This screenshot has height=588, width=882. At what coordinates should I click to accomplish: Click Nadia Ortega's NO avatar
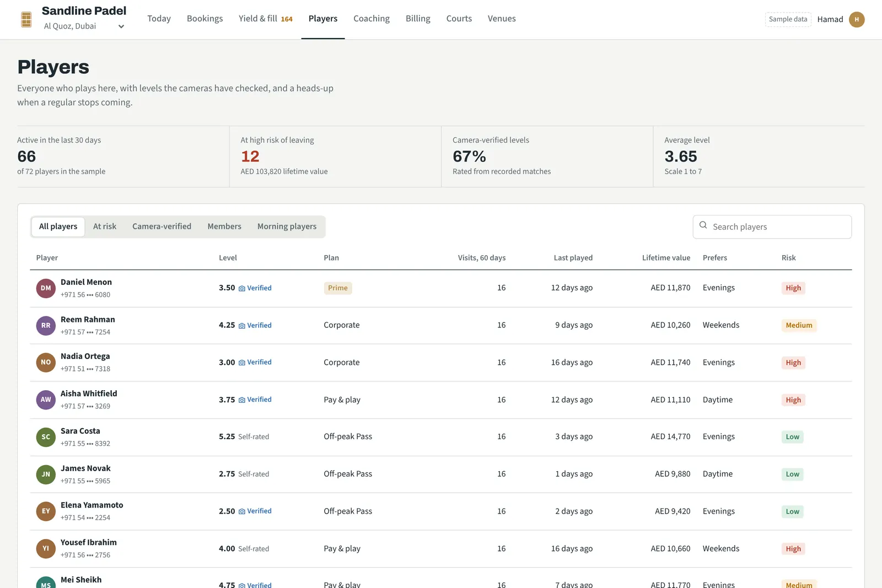coord(46,363)
